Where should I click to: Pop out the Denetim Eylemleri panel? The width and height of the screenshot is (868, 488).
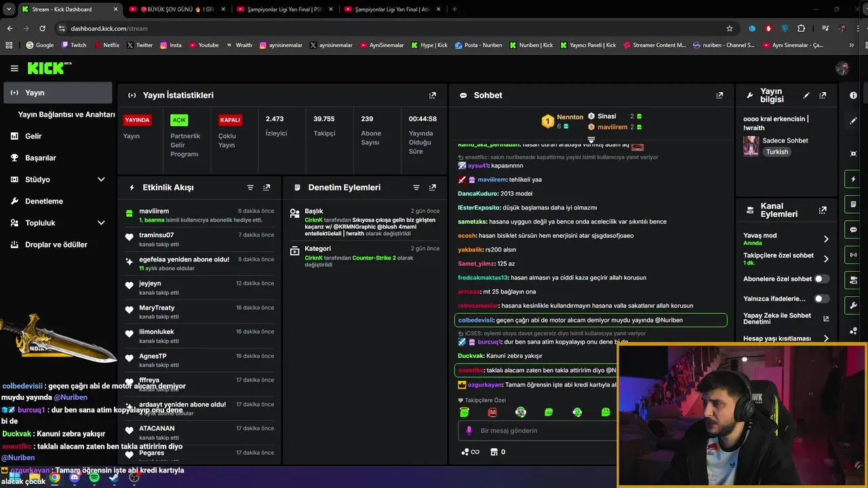[x=433, y=188]
